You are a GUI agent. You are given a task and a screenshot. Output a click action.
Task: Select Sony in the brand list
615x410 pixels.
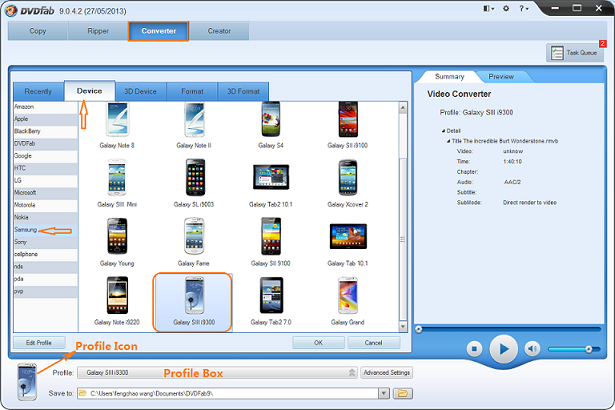coord(45,242)
